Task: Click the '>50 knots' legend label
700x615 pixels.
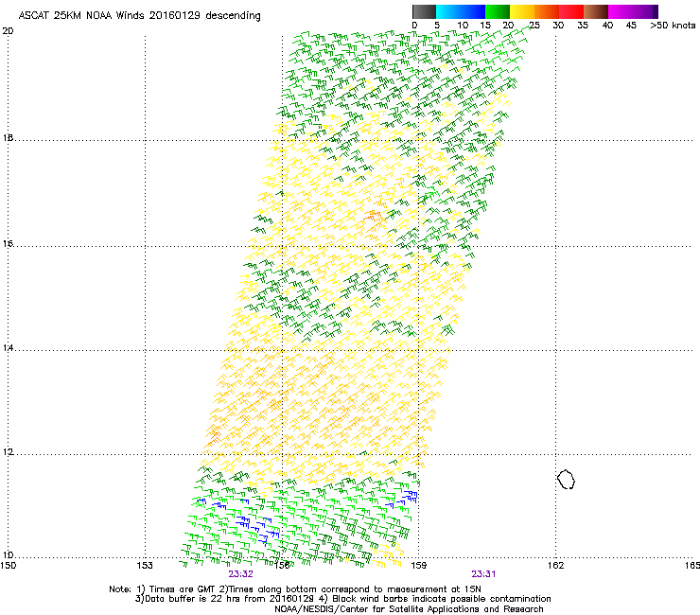Action: 673,26
